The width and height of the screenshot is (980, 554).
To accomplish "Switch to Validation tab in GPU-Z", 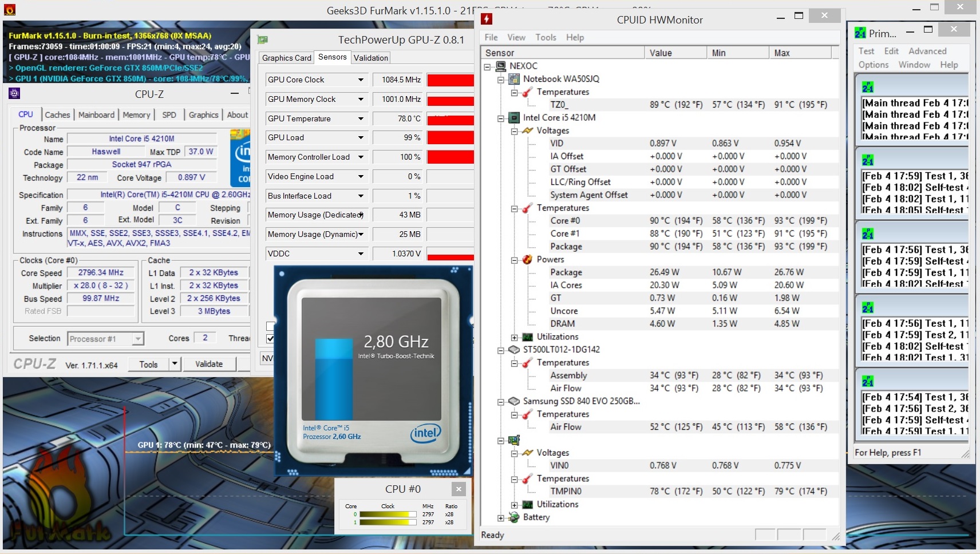I will pos(371,58).
